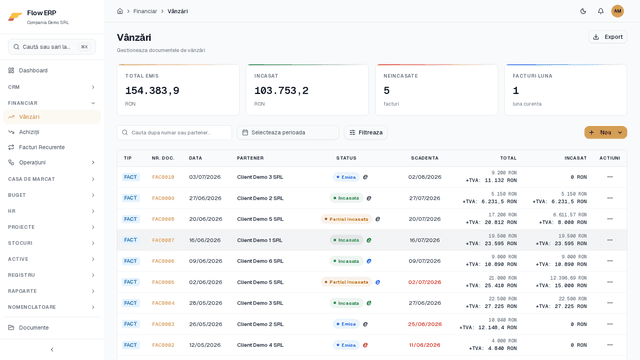Image resolution: width=640 pixels, height=360 pixels.
Task: Click the Filtreaza button
Action: (x=366, y=132)
